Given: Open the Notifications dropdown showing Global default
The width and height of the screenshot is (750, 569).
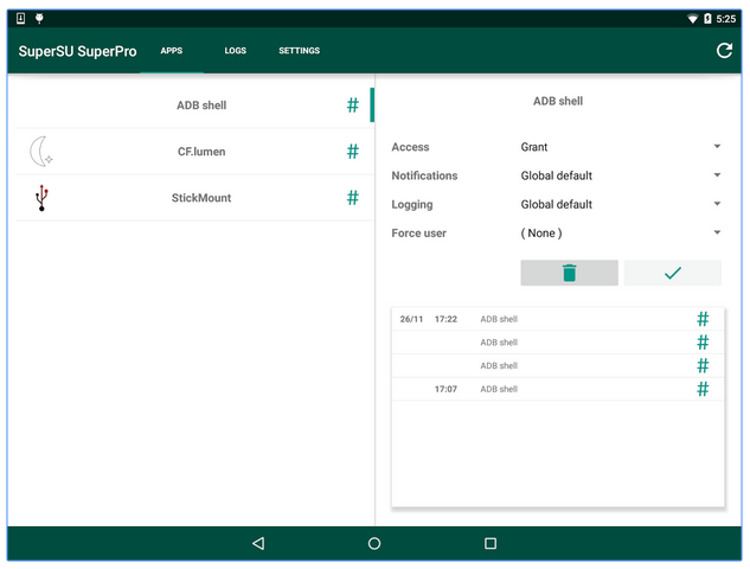Looking at the screenshot, I should tap(620, 175).
